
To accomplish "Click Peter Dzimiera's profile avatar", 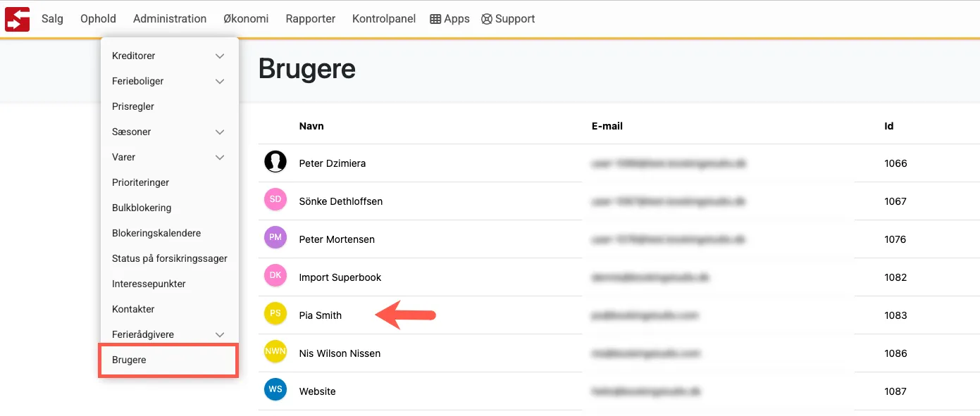I will pos(275,163).
